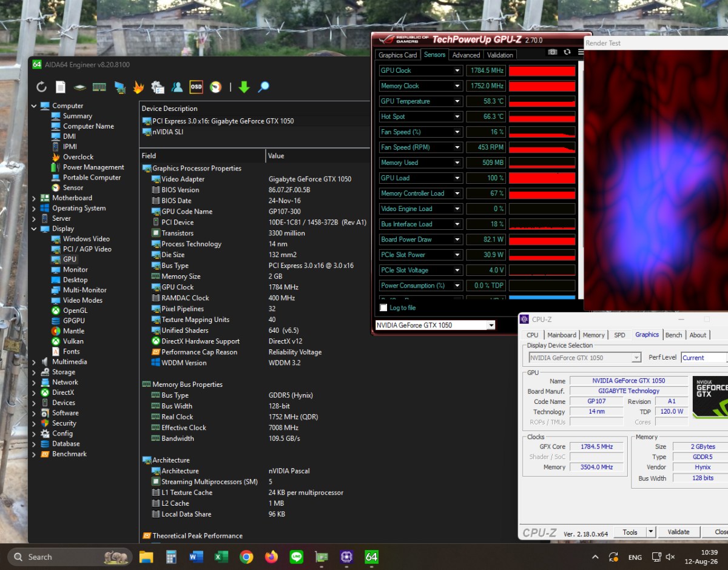Viewport: 728px width, 570px height.
Task: Collapse the Computer tree node in AIDA64
Action: click(x=34, y=106)
